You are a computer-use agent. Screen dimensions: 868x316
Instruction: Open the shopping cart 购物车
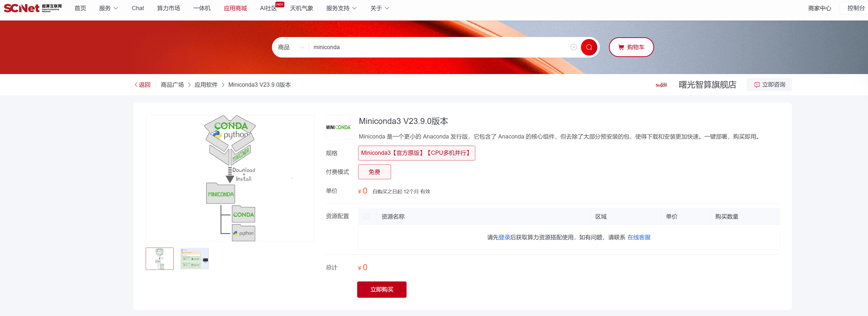pyautogui.click(x=631, y=47)
